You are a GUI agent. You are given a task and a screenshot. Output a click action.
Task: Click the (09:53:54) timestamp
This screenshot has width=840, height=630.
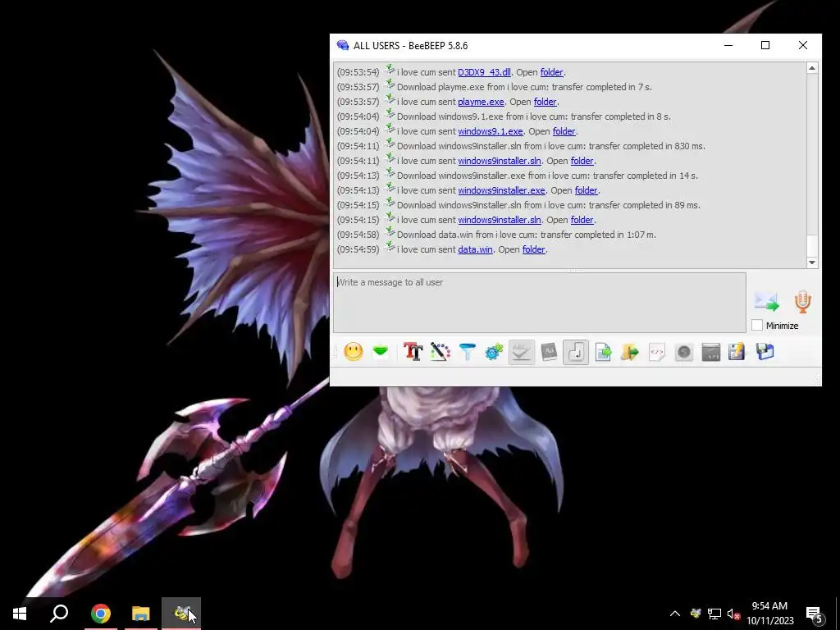point(358,72)
